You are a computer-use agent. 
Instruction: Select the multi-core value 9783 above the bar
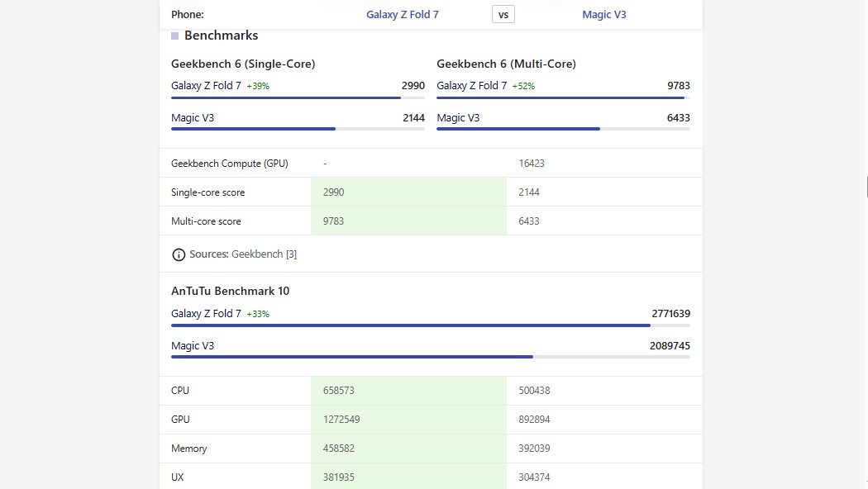point(679,86)
